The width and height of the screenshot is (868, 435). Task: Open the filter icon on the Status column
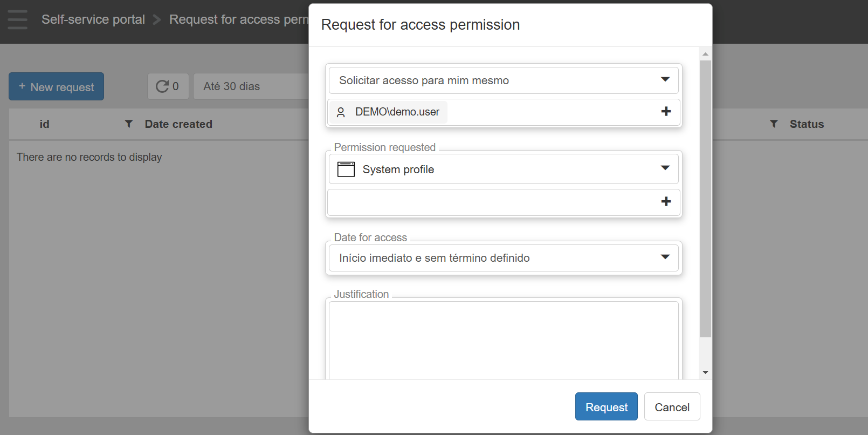point(774,124)
